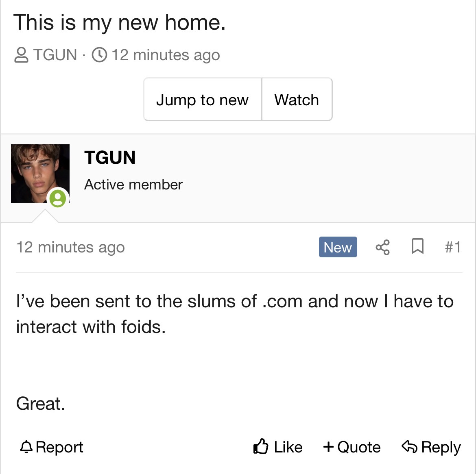This screenshot has height=474, width=476.
Task: Click the Report text link
Action: (59, 447)
